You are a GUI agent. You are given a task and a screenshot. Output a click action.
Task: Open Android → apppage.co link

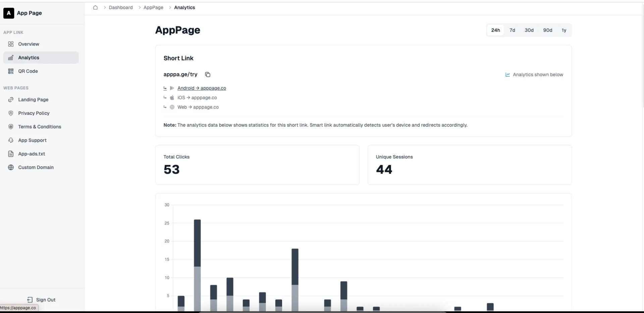202,88
